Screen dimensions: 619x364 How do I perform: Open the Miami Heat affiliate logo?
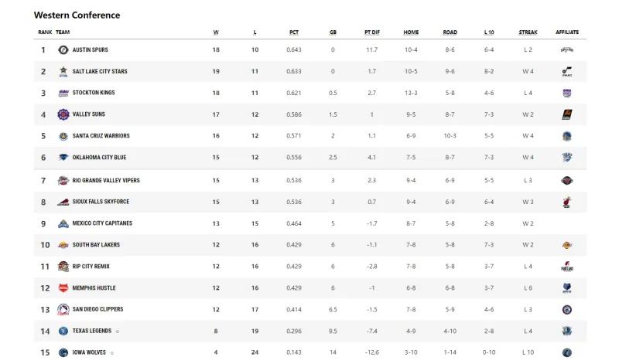pyautogui.click(x=567, y=202)
